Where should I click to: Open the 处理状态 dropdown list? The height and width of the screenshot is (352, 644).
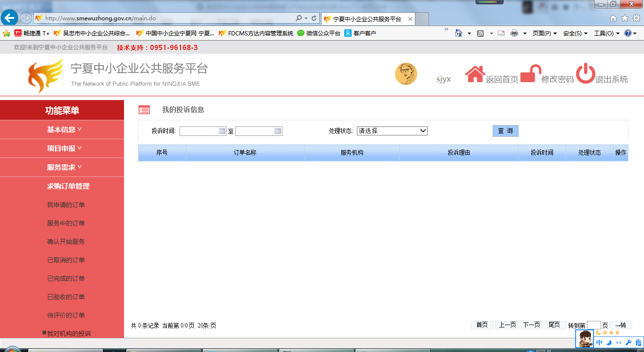(392, 131)
